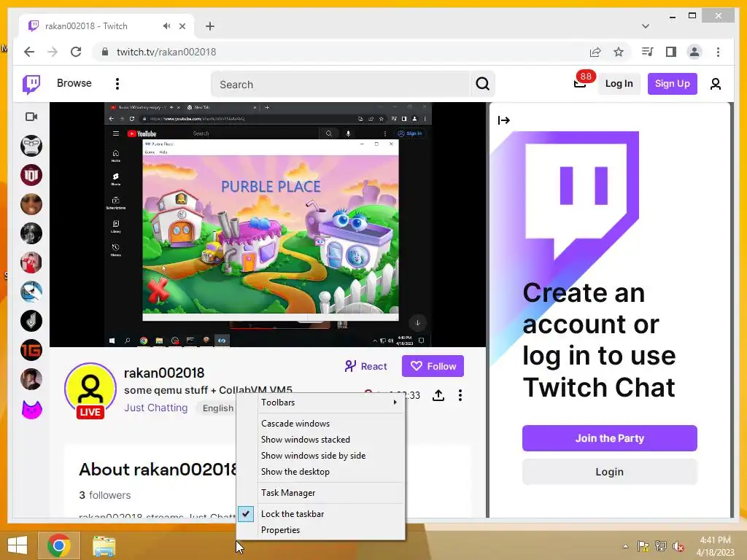Image resolution: width=747 pixels, height=560 pixels.
Task: Select Show the desktop
Action: 295,472
